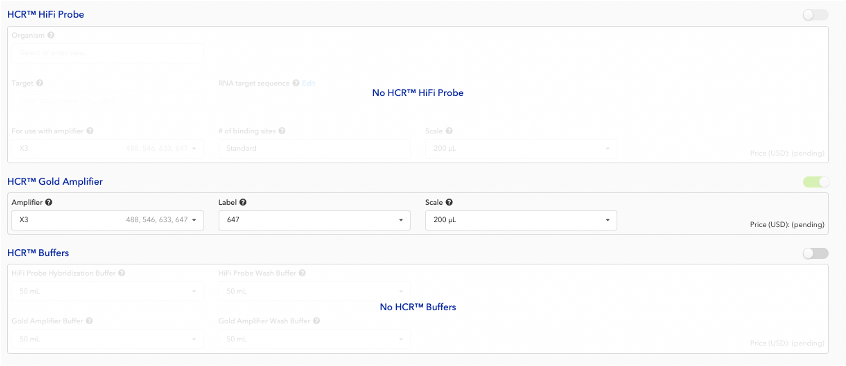Click the help icon next to Label
Image resolution: width=846 pixels, height=366 pixels.
pos(243,202)
